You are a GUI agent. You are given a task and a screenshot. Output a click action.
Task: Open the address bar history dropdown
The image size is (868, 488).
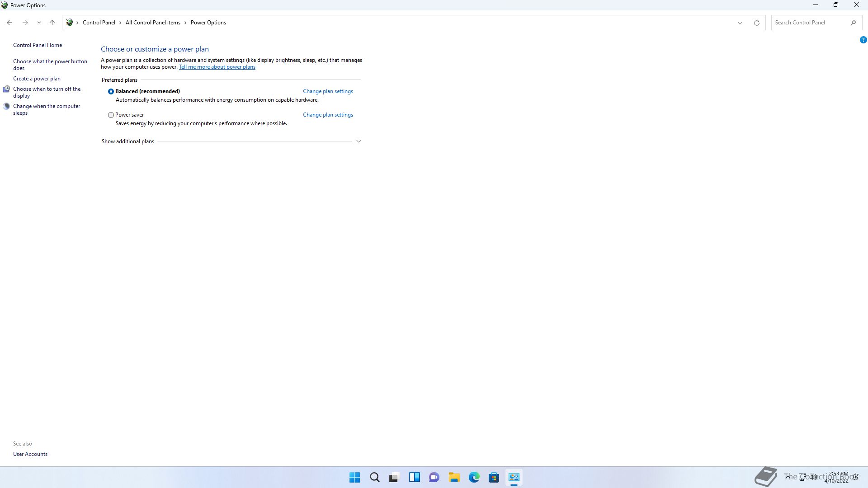point(740,23)
